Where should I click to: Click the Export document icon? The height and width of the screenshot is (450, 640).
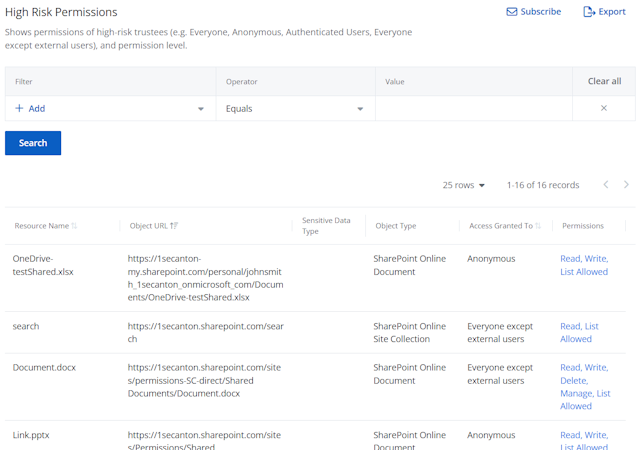pos(589,11)
